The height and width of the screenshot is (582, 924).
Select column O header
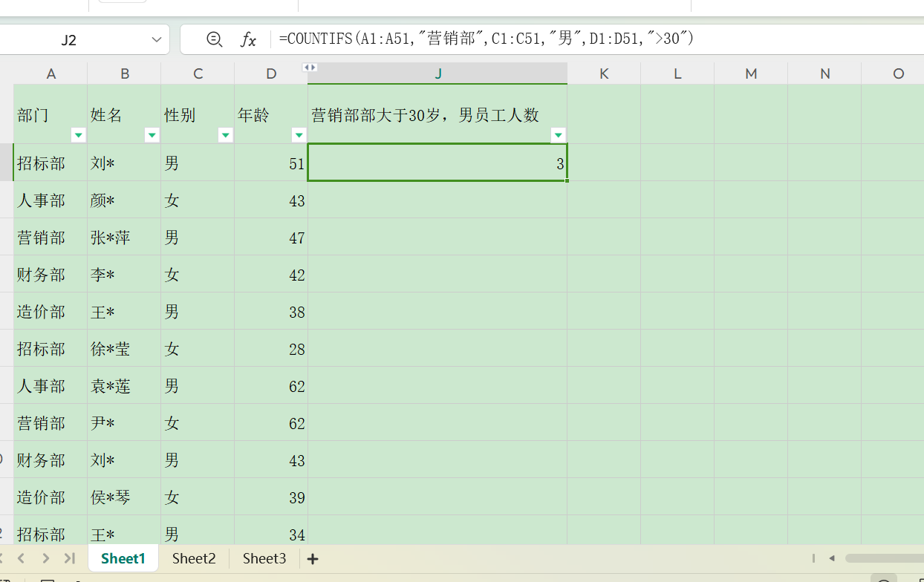click(893, 73)
